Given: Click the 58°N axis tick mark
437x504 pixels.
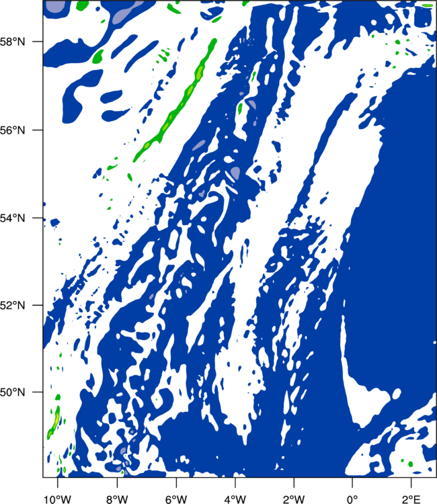Looking at the screenshot, I should (37, 42).
